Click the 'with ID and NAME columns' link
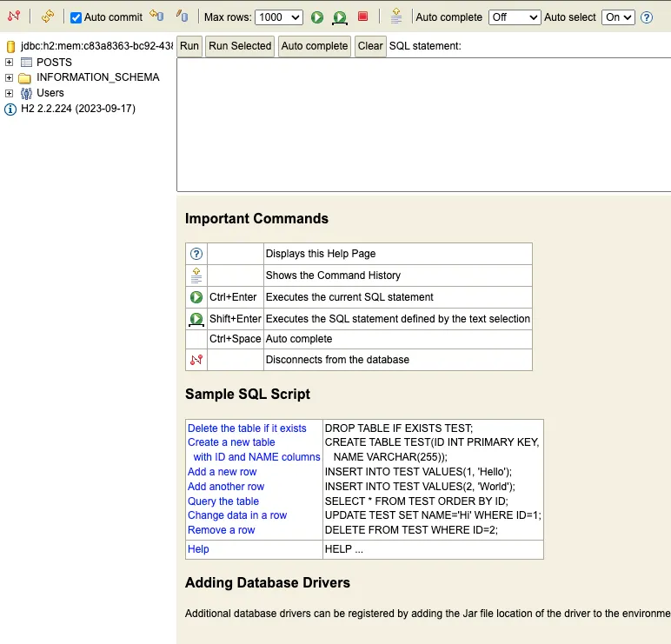The width and height of the screenshot is (671, 644). pyautogui.click(x=256, y=456)
